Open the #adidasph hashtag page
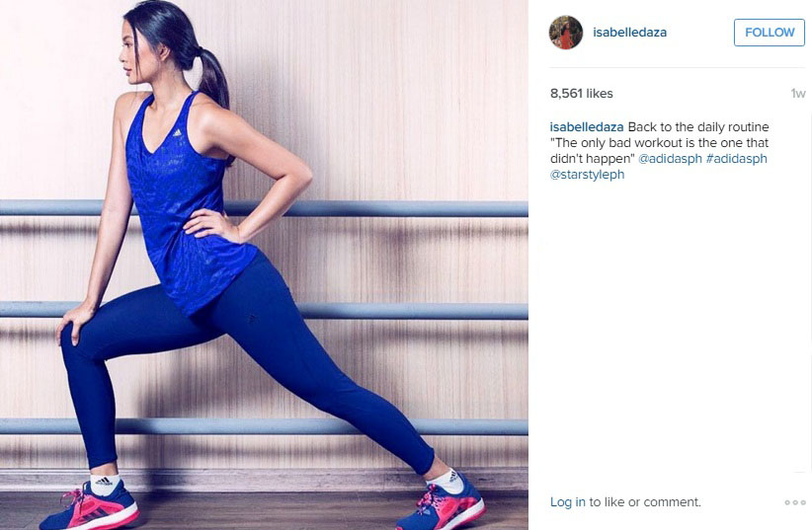Viewport: 812px width, 530px height. click(x=736, y=158)
